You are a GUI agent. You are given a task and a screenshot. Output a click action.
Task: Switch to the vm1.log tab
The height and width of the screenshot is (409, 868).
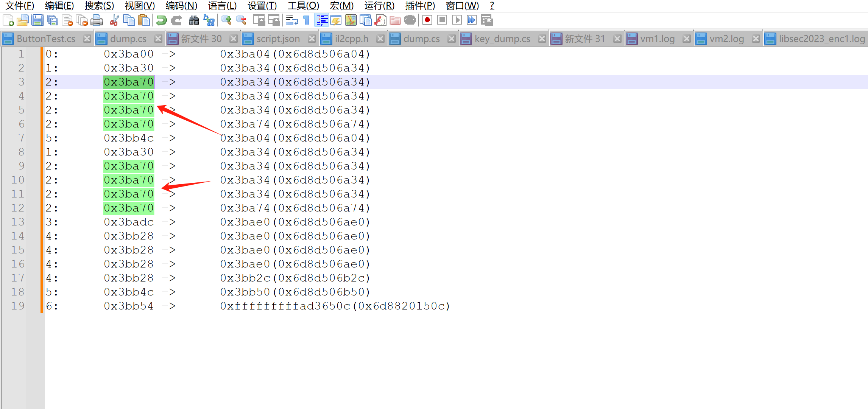pyautogui.click(x=657, y=39)
